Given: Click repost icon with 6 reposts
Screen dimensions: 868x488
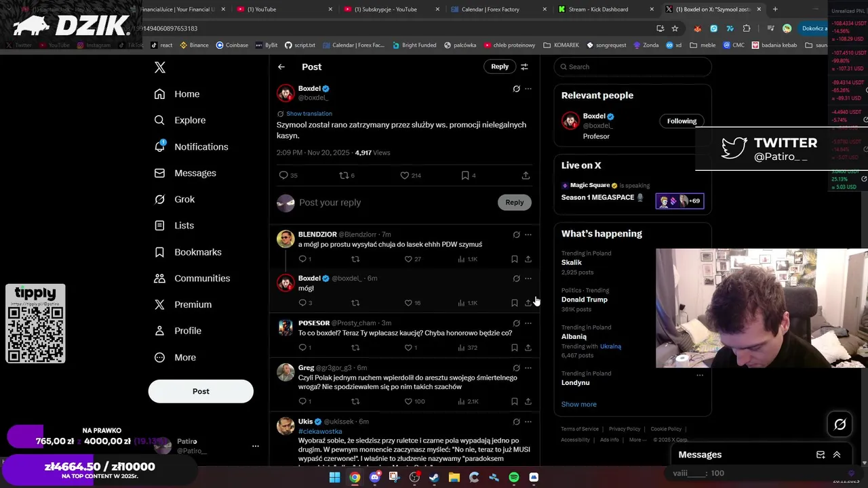Looking at the screenshot, I should coord(347,176).
